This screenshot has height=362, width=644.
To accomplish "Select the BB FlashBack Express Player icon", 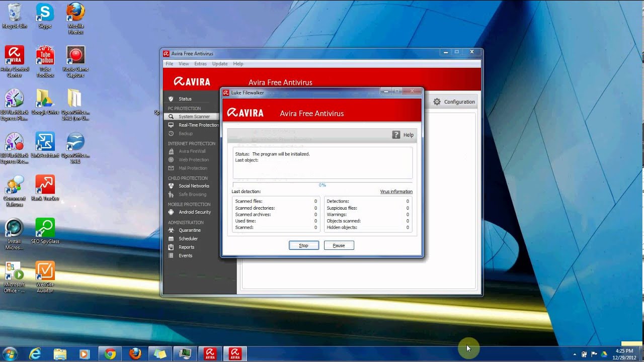I will [x=15, y=105].
